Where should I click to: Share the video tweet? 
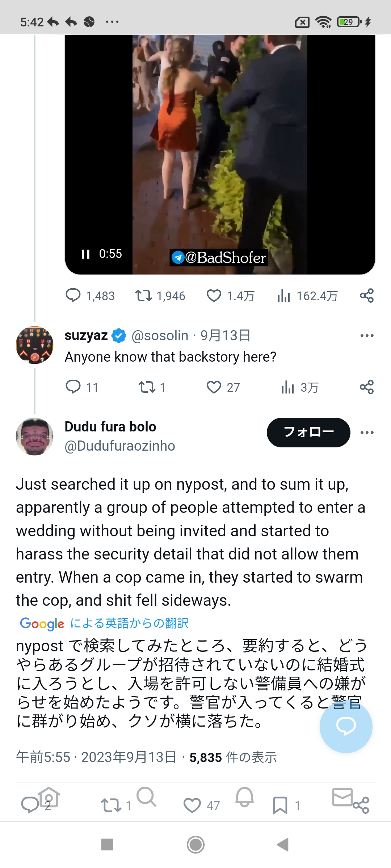(x=366, y=296)
